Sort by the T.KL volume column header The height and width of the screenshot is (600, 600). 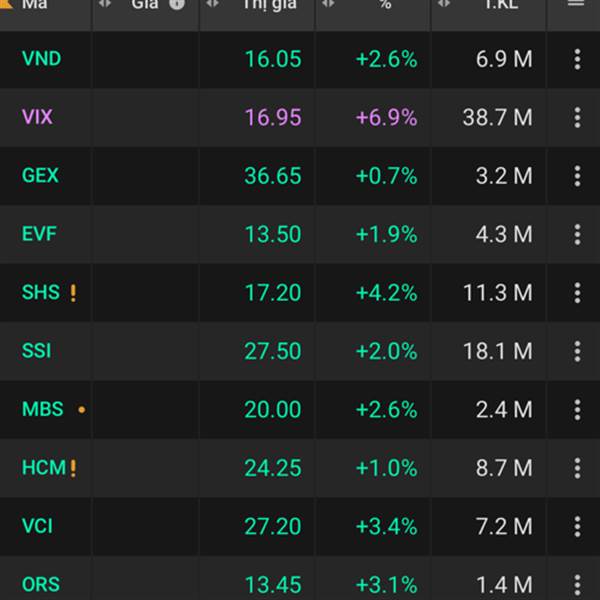(500, 4)
